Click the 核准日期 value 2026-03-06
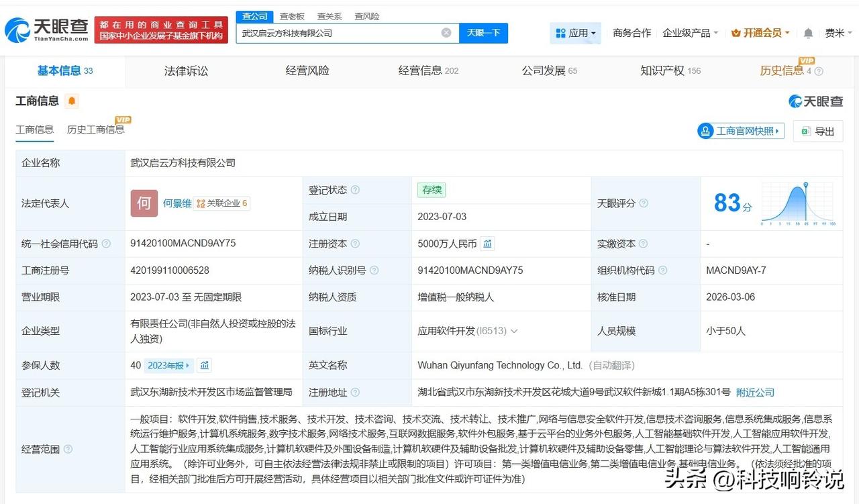859x504 pixels. coord(731,297)
